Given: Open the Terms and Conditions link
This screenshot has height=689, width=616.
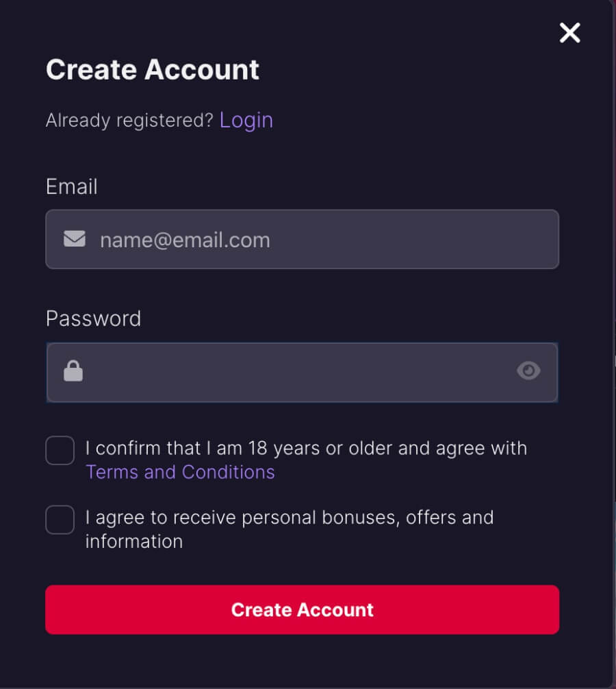Looking at the screenshot, I should pyautogui.click(x=180, y=473).
